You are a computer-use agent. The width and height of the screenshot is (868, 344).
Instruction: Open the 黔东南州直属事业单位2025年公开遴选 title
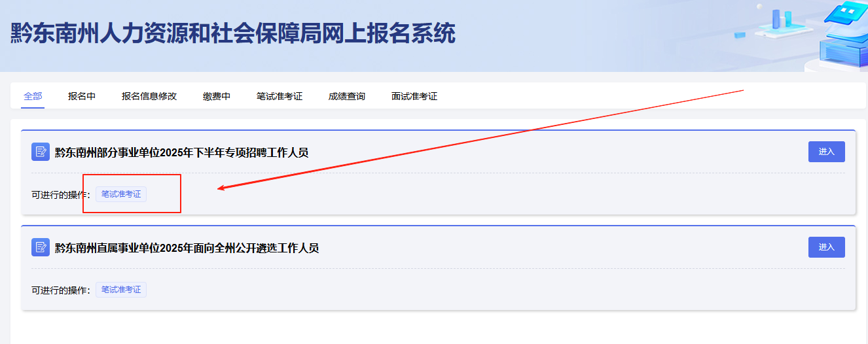tap(187, 248)
